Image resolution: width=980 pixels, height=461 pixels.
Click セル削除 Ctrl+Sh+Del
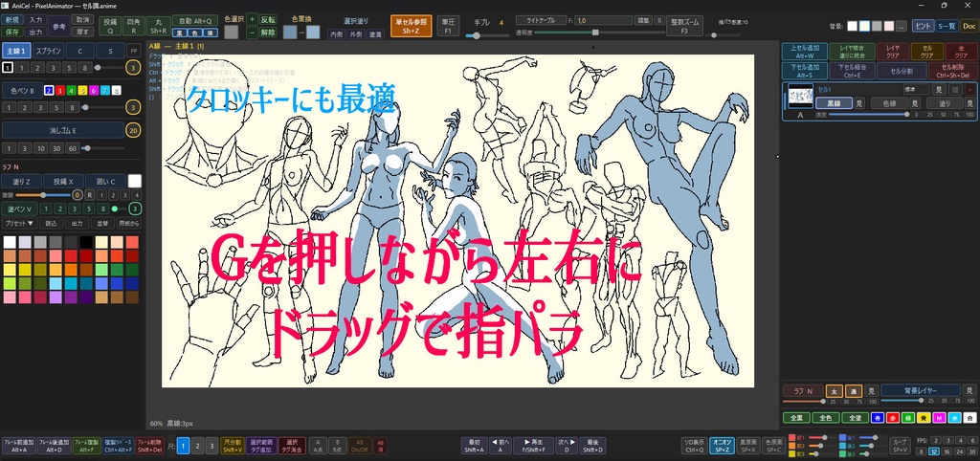pyautogui.click(x=952, y=71)
